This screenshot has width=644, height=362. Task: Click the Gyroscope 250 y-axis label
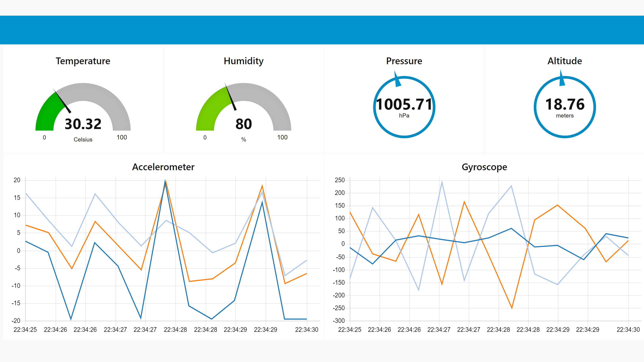[x=339, y=180]
